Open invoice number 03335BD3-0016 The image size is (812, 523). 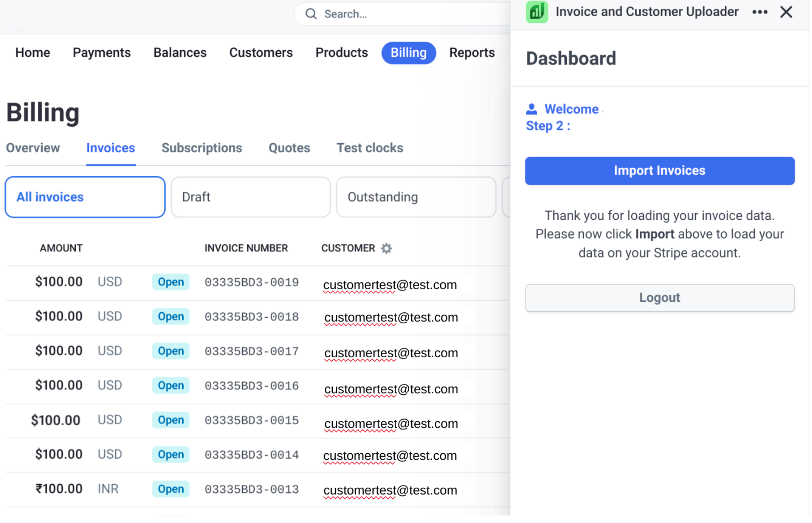click(x=252, y=386)
